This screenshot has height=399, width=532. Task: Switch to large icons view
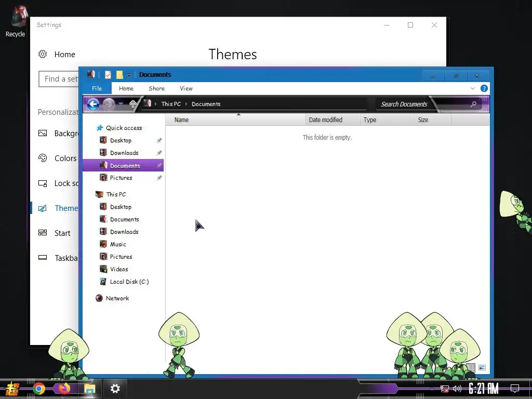click(x=482, y=367)
